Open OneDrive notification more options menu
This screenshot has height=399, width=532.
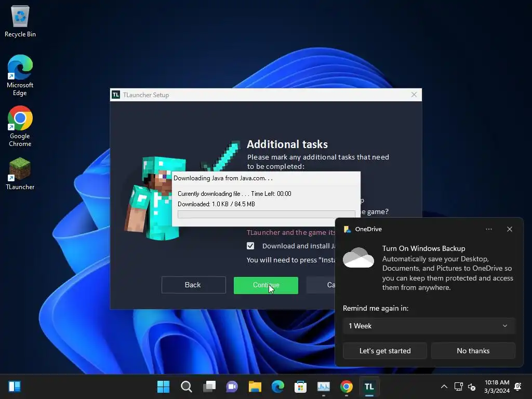point(488,229)
